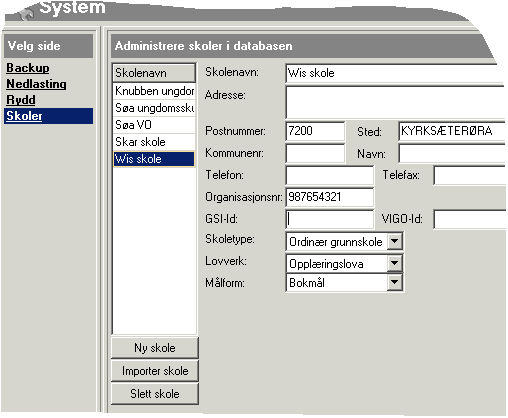Screen dimensions: 508x418
Task: Click the empty Telefon field
Action: point(330,175)
